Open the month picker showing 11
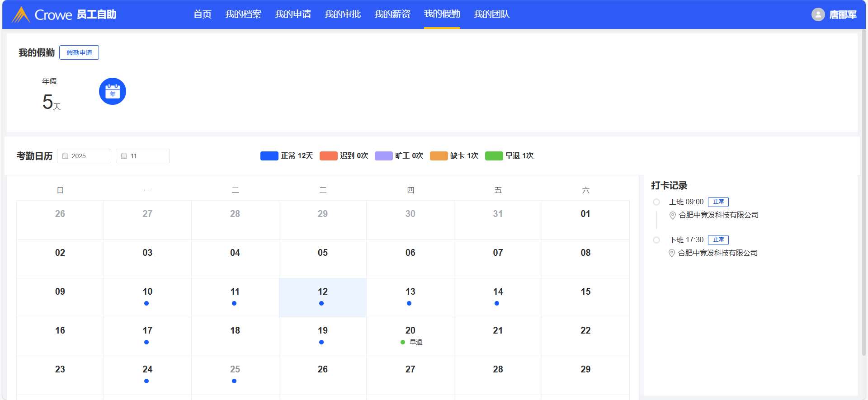Screen dimensions: 868x400 143,156
